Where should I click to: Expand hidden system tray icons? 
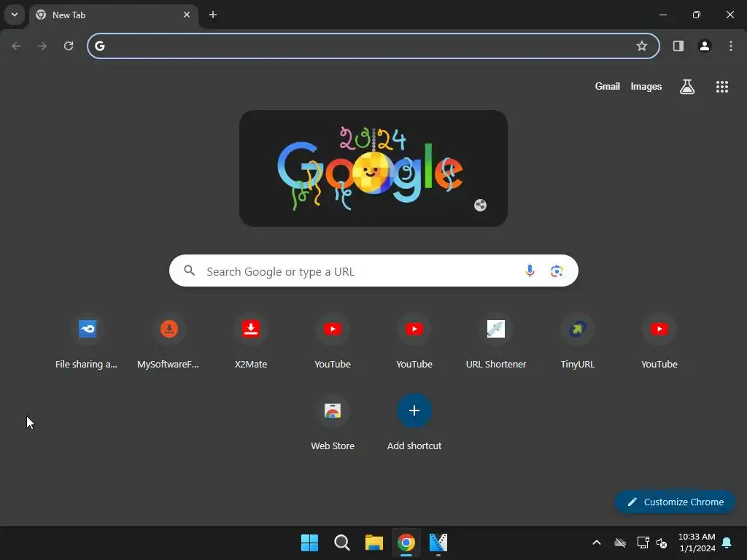pyautogui.click(x=597, y=542)
